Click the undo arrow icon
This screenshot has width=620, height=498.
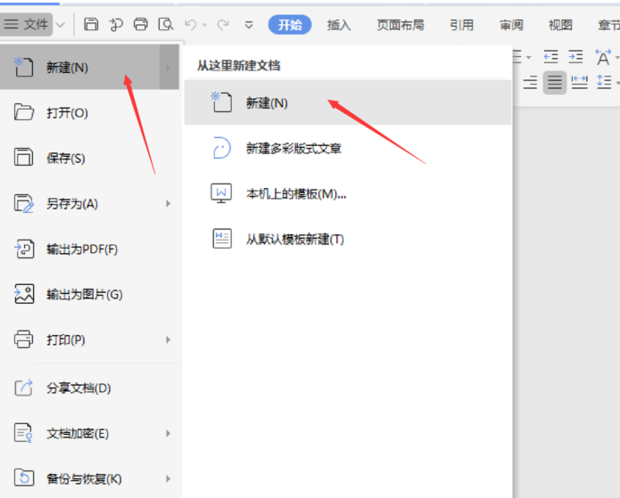click(x=191, y=25)
